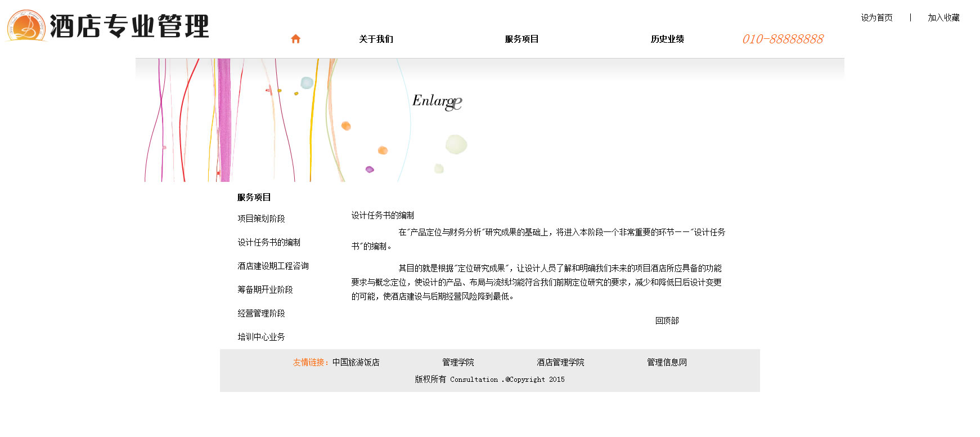Select 经营管理阶段 in sidebar
The height and width of the screenshot is (437, 980).
(261, 313)
